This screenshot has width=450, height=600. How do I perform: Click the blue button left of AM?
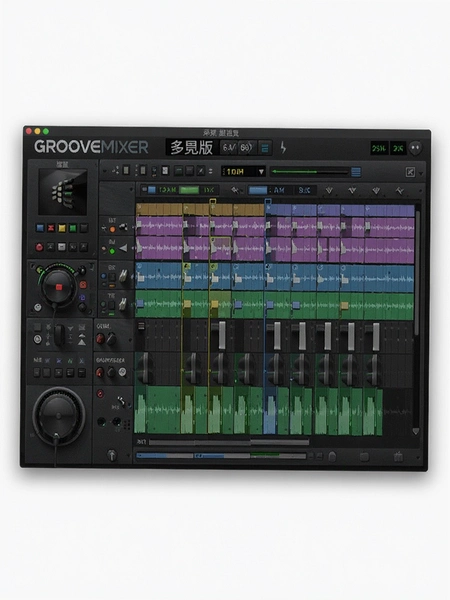click(x=258, y=190)
